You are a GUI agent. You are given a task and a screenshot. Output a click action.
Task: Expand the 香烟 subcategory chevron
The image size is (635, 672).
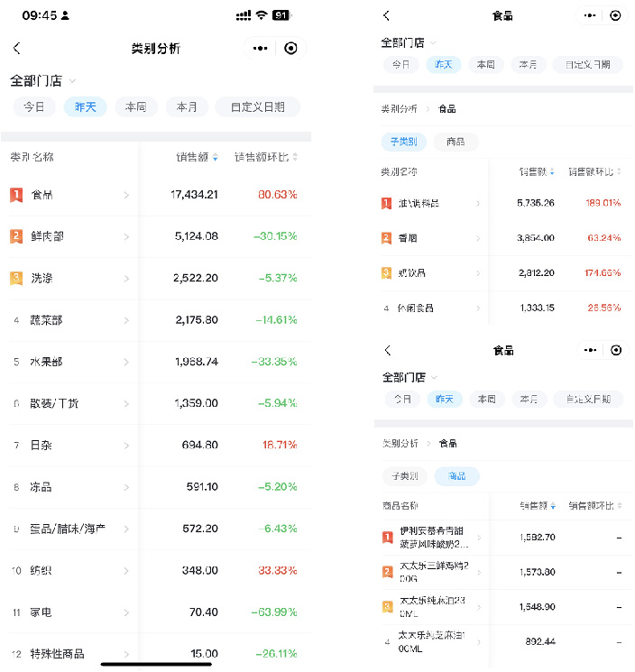(478, 238)
